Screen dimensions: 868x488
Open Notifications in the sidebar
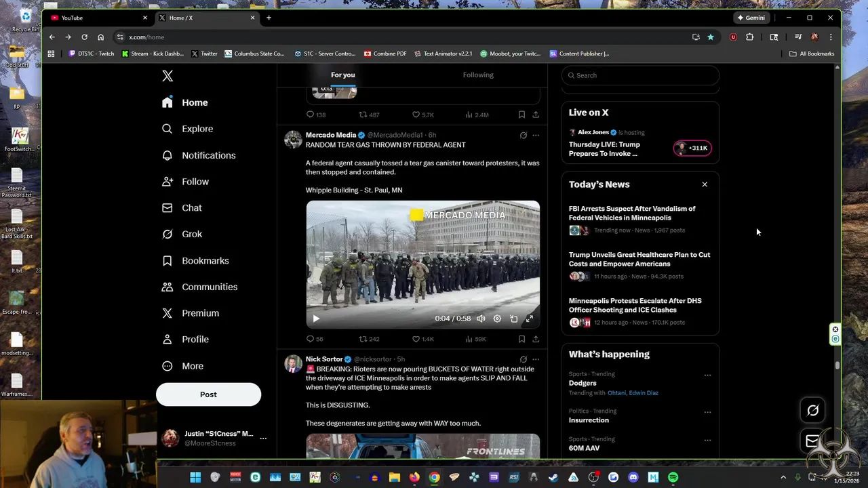(x=199, y=155)
